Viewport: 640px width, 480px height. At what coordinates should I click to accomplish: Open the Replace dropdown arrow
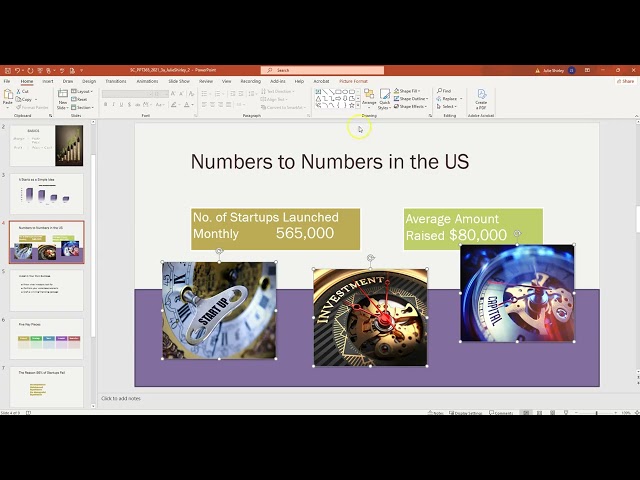pyautogui.click(x=461, y=99)
